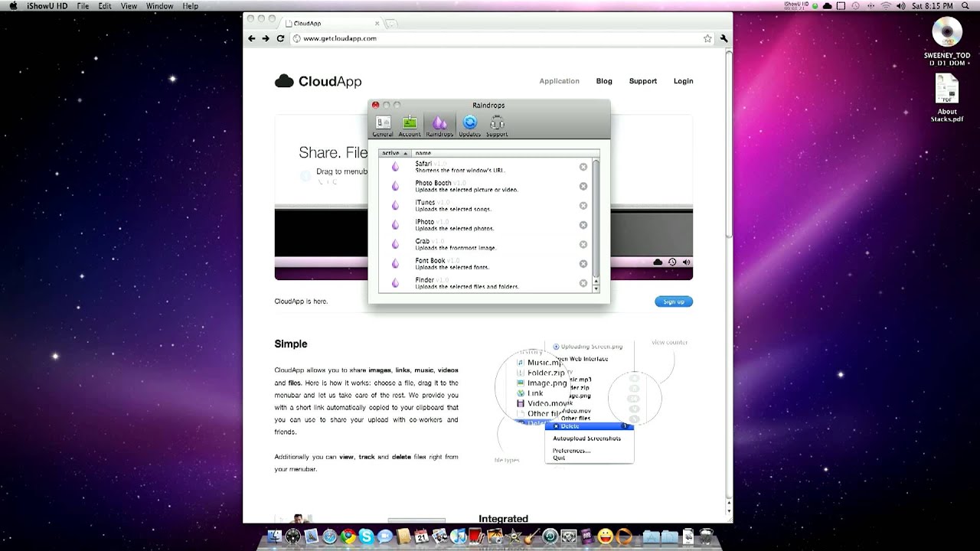Bookmark page with the star icon
The height and width of the screenshot is (551, 980).
click(x=707, y=38)
